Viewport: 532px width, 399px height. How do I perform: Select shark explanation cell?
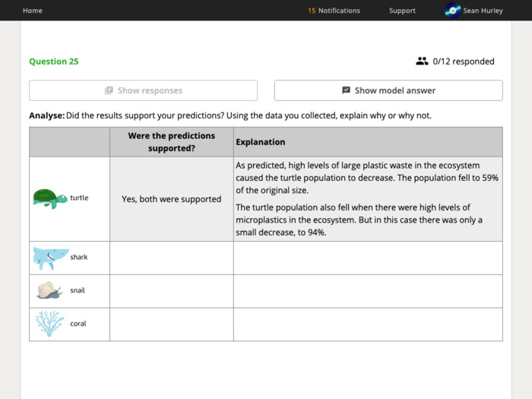tap(368, 258)
